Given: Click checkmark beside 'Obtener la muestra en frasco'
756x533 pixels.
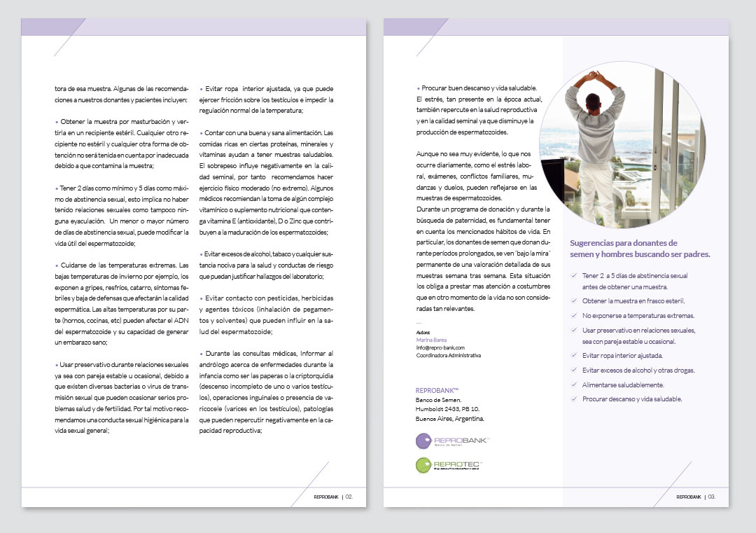Looking at the screenshot, I should point(574,301).
